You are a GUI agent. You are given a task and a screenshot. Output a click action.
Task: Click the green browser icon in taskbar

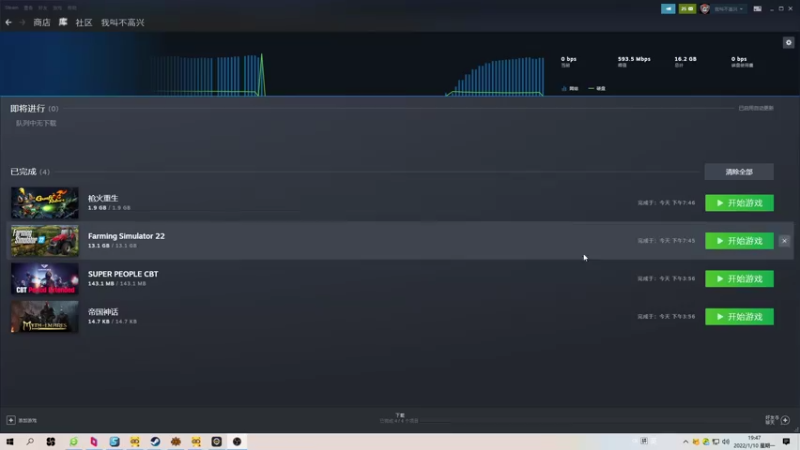pos(73,442)
